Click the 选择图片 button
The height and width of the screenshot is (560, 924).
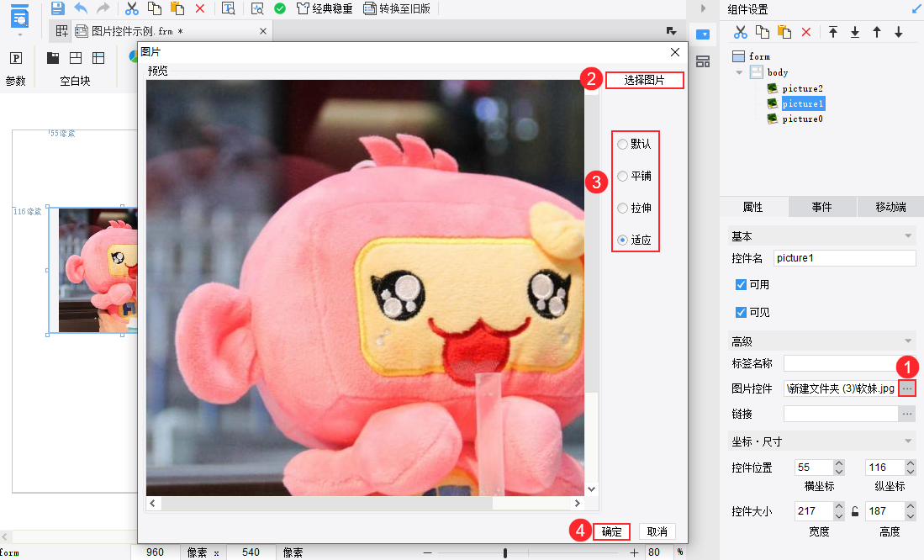(x=644, y=81)
